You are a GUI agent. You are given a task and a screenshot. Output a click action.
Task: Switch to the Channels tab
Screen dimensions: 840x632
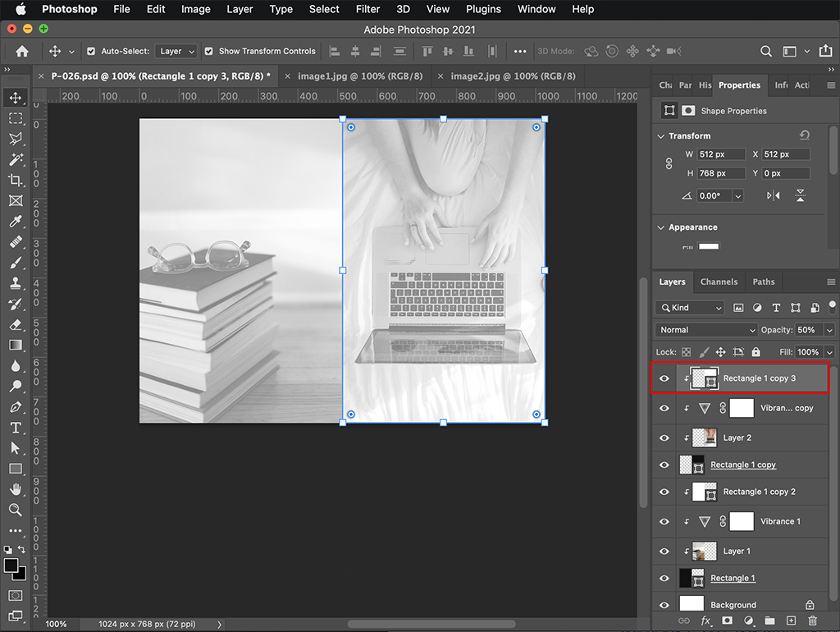(719, 282)
